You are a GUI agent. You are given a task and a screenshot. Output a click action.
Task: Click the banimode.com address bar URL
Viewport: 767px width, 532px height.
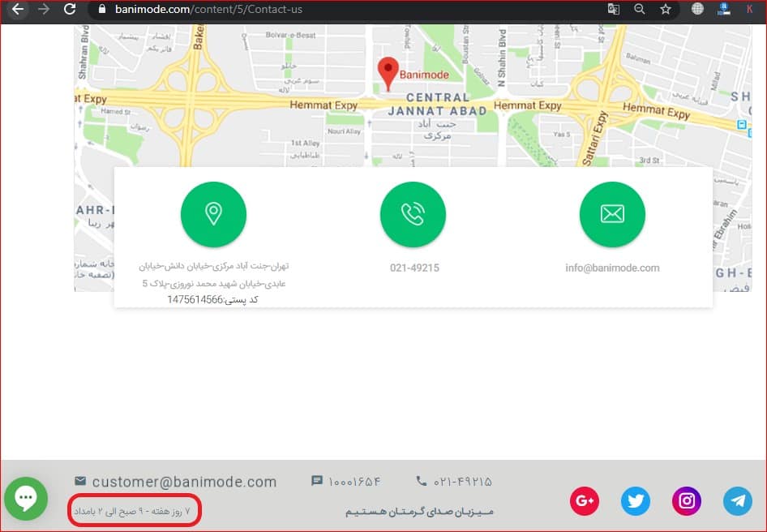click(x=208, y=9)
